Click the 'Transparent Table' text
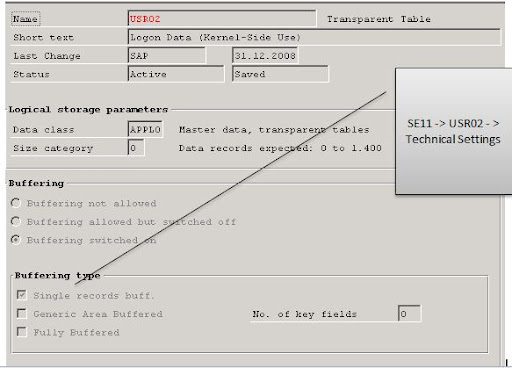Screen dimensions: 512x368 379,19
